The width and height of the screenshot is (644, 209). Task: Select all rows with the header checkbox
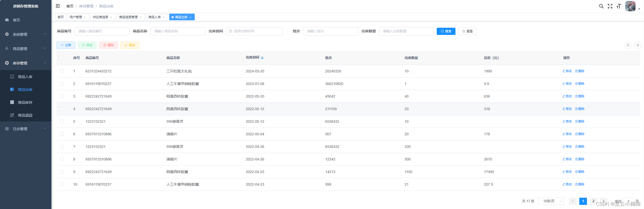[61, 58]
